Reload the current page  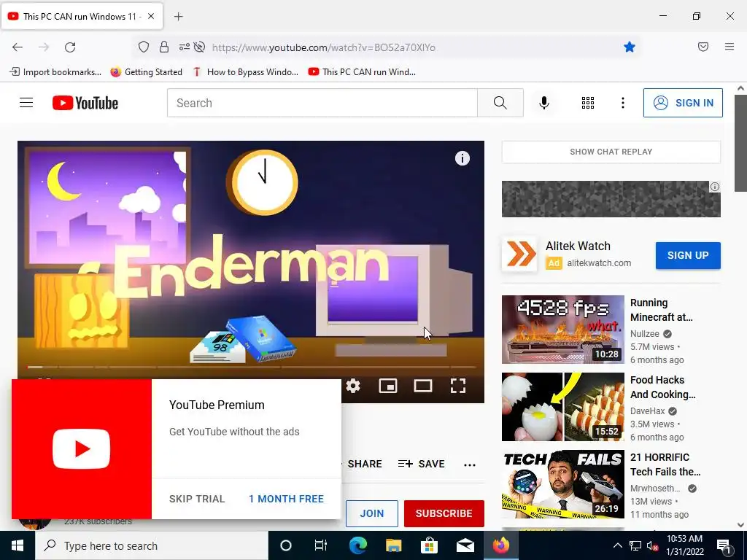70,47
